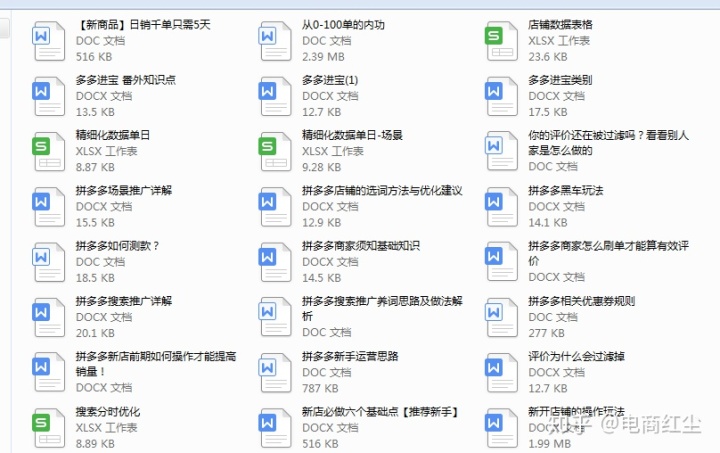Select the 搜索分时优化 spreadsheet icon

[48, 428]
